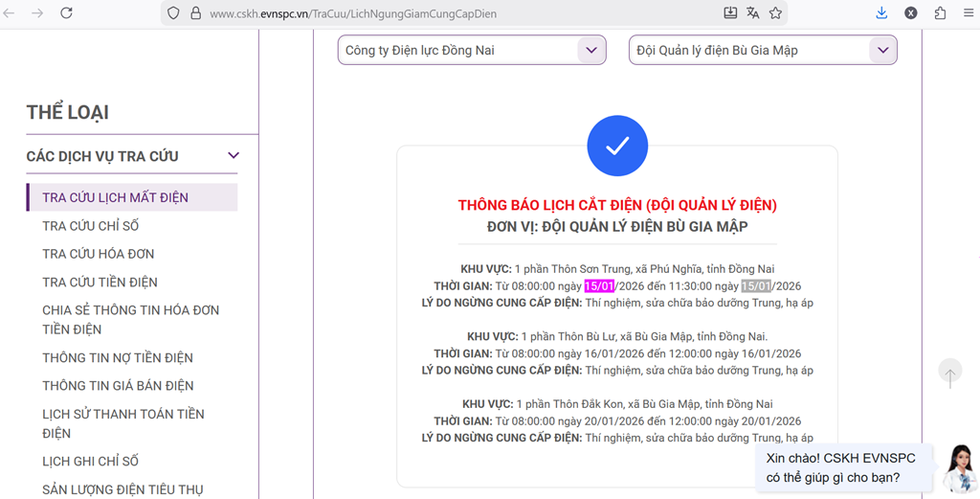Click the translate page icon in address bar
980x499 pixels.
753,13
